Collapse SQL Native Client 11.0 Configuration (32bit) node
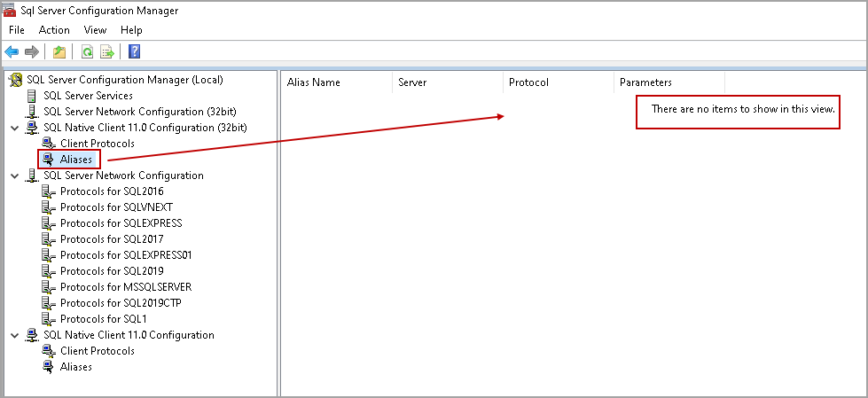This screenshot has height=398, width=868. [x=14, y=128]
